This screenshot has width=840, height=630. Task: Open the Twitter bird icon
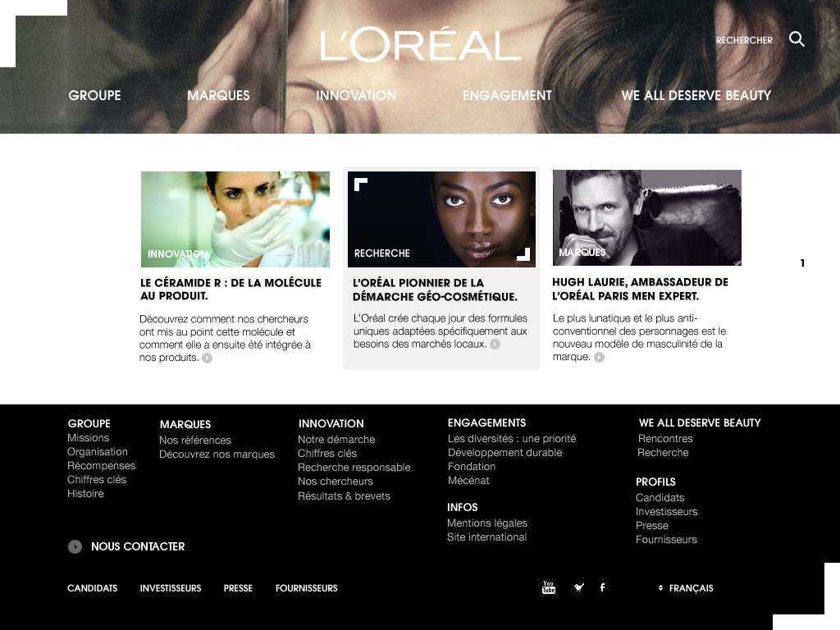[x=579, y=587]
